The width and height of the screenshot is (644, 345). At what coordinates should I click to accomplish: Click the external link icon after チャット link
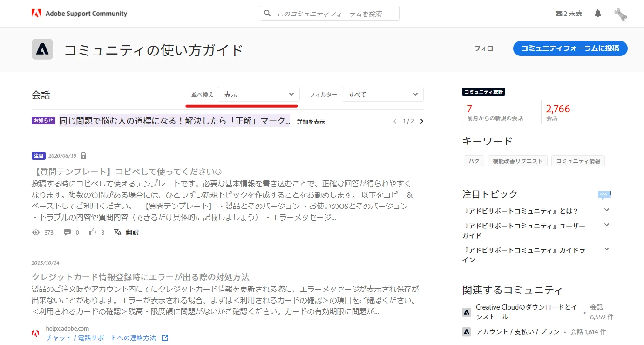pos(165,338)
